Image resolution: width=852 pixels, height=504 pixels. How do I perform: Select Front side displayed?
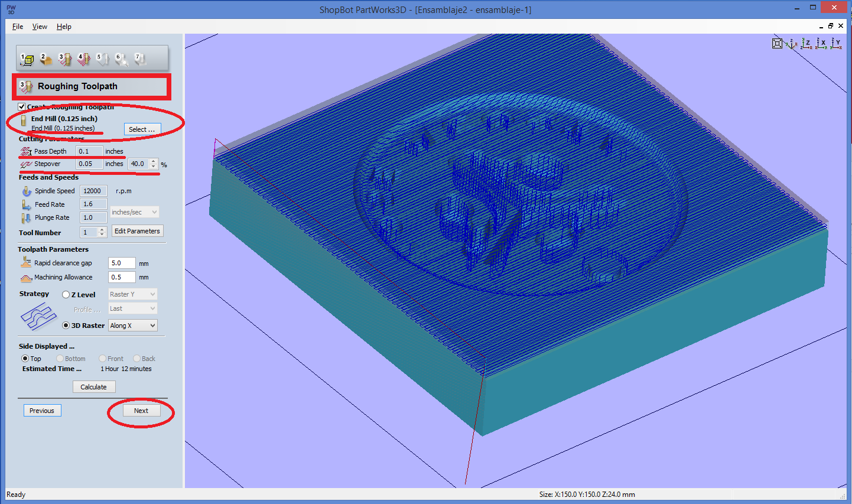pos(103,359)
